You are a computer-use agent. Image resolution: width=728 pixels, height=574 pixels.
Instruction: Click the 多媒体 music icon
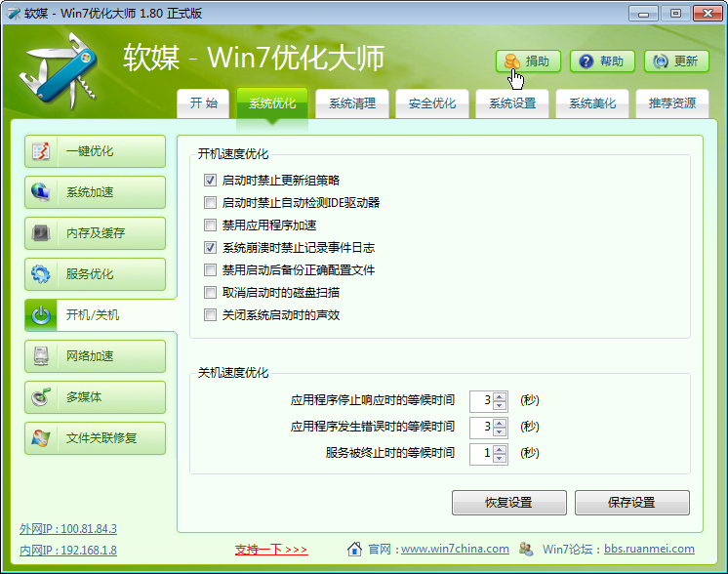point(41,397)
